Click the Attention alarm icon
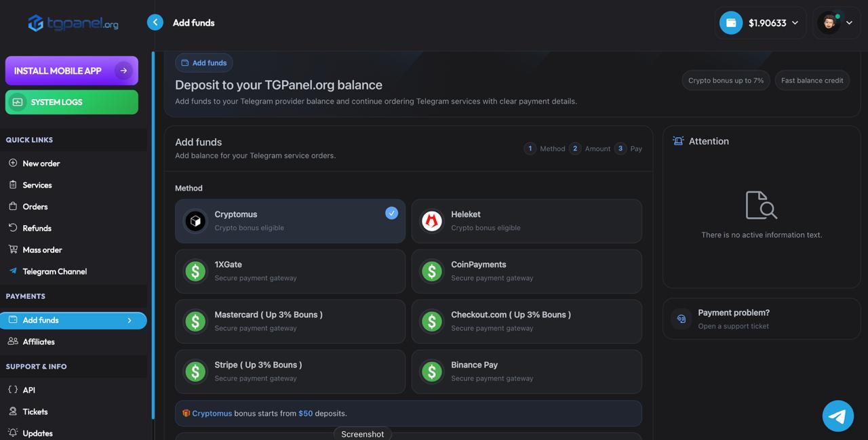This screenshot has height=440, width=868. 678,141
